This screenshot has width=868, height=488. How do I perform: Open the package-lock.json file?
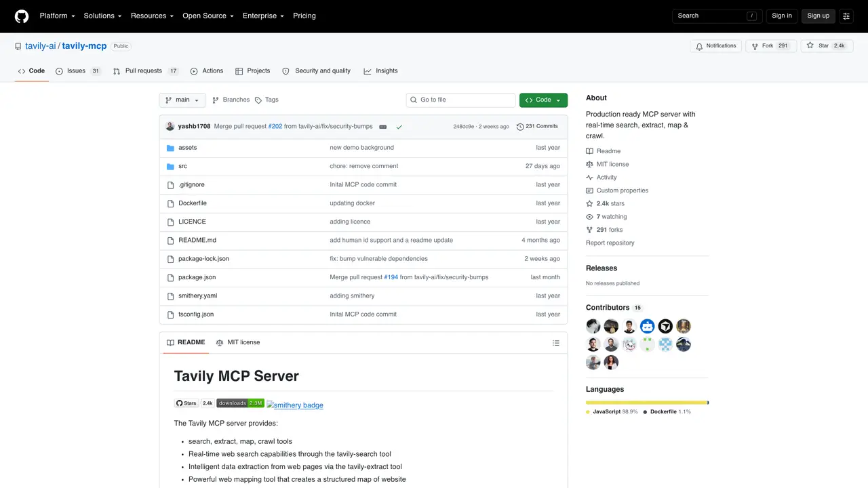pos(203,259)
